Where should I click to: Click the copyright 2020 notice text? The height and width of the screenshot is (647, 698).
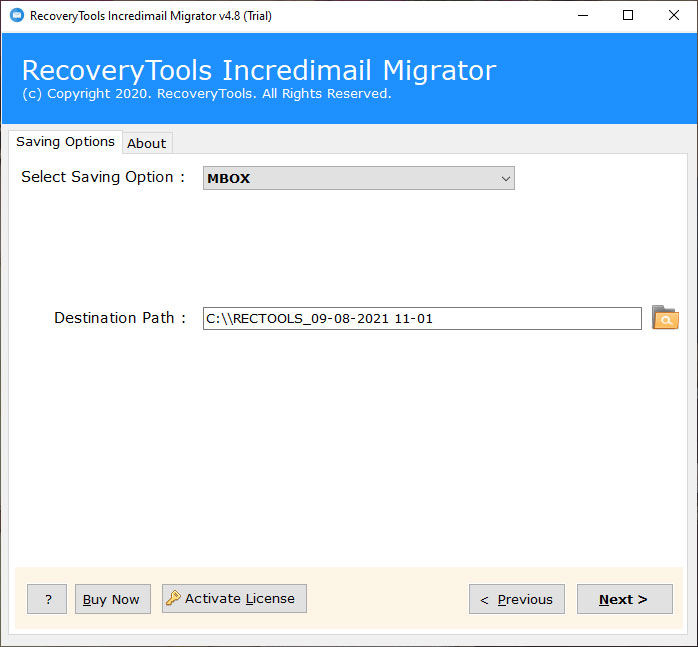(207, 94)
